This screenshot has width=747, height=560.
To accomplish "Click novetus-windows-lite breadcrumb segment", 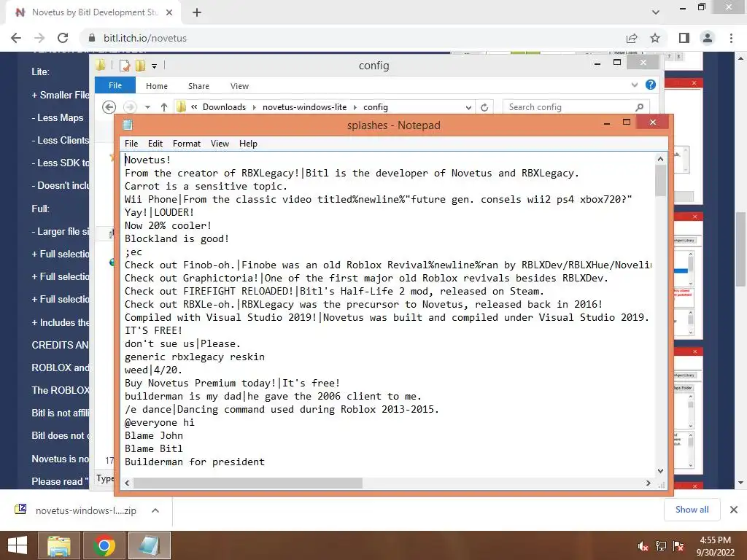I will coord(304,107).
